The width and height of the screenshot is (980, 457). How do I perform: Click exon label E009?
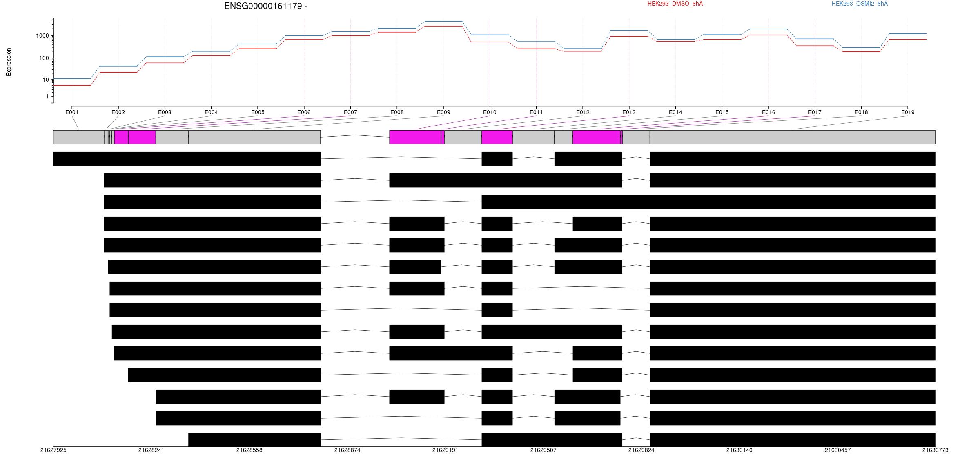[443, 112]
